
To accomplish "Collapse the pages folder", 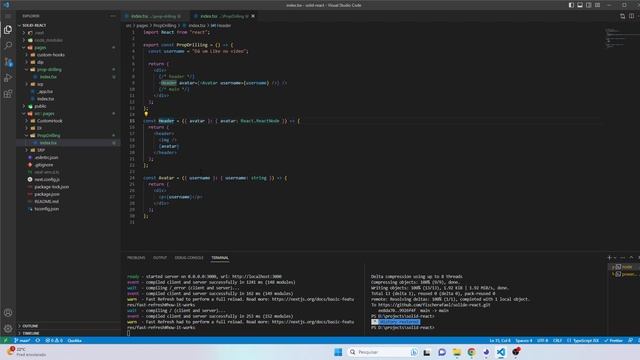I will 69,47.
